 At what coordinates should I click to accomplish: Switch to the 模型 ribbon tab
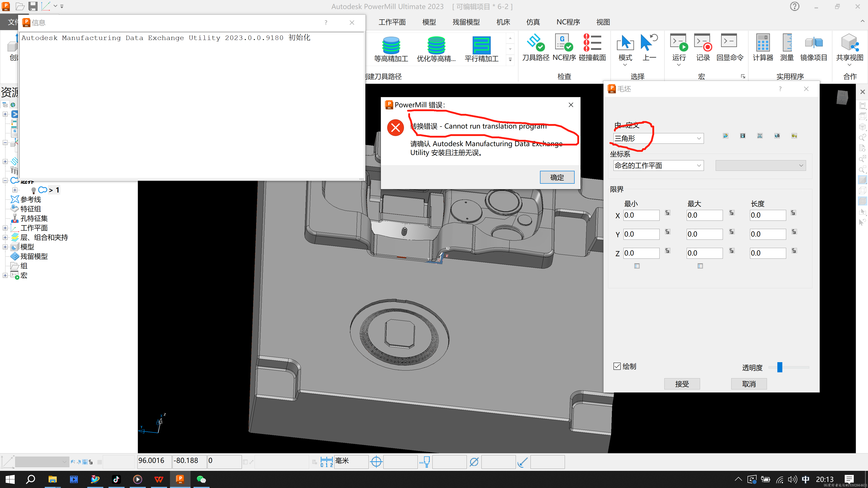[x=429, y=22]
